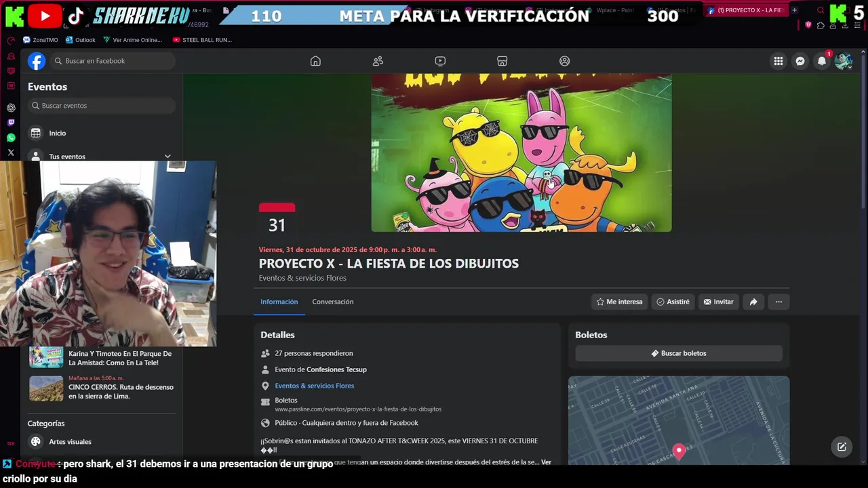Click the Me interesa button
This screenshot has width=868, height=488.
pos(619,302)
